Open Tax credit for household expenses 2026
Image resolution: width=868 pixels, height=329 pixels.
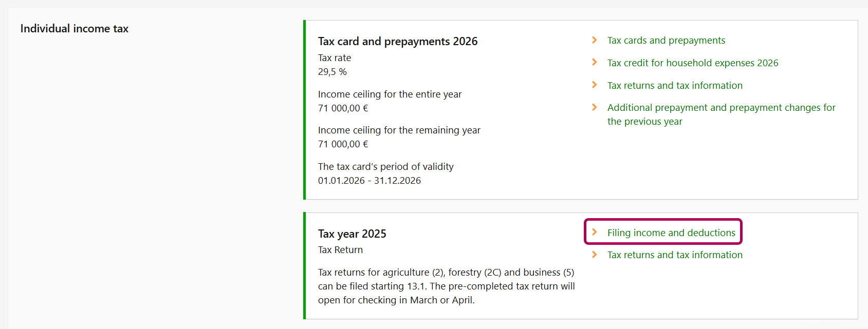tap(692, 63)
